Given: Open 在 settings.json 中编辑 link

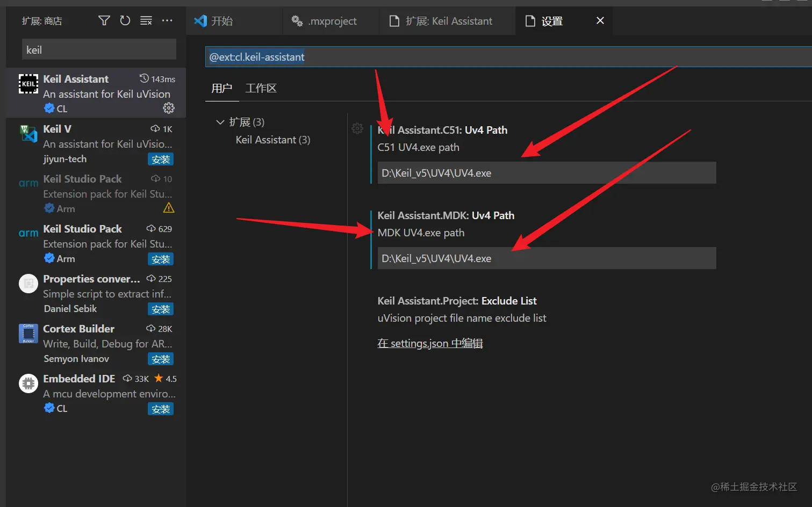Looking at the screenshot, I should (430, 343).
